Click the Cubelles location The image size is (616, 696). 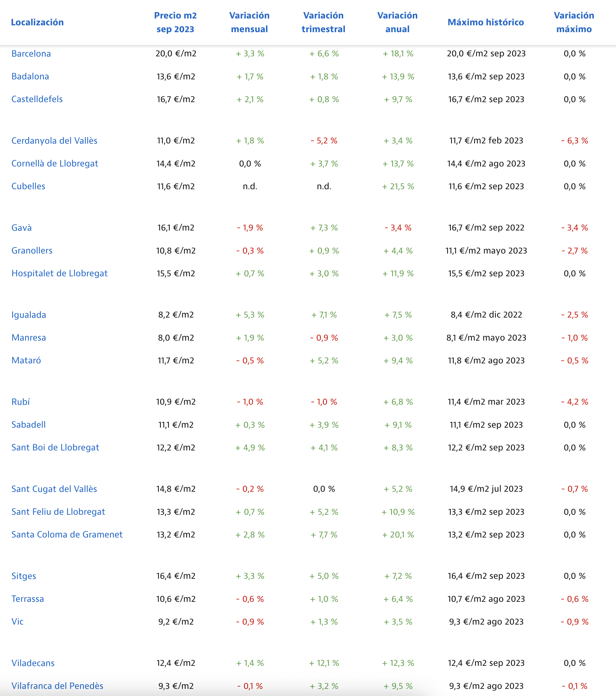pyautogui.click(x=28, y=187)
